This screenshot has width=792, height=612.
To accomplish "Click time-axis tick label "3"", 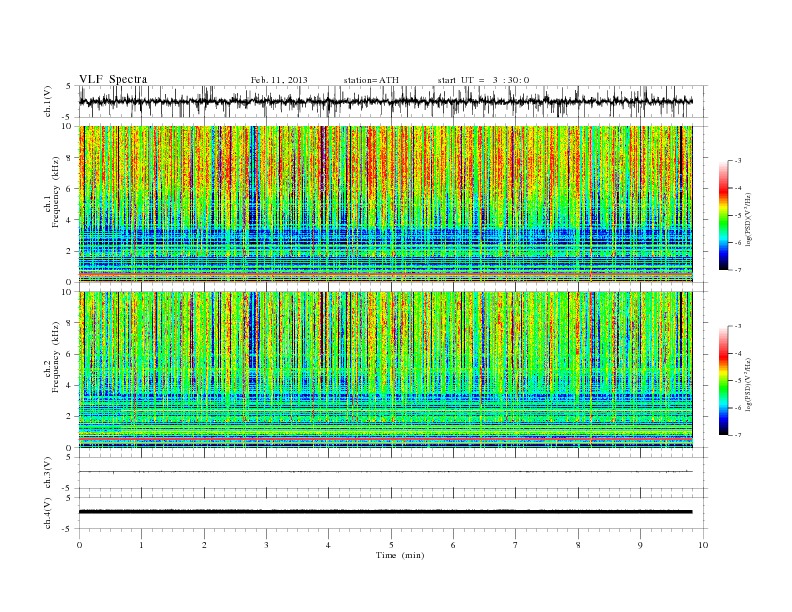I will click(x=266, y=545).
